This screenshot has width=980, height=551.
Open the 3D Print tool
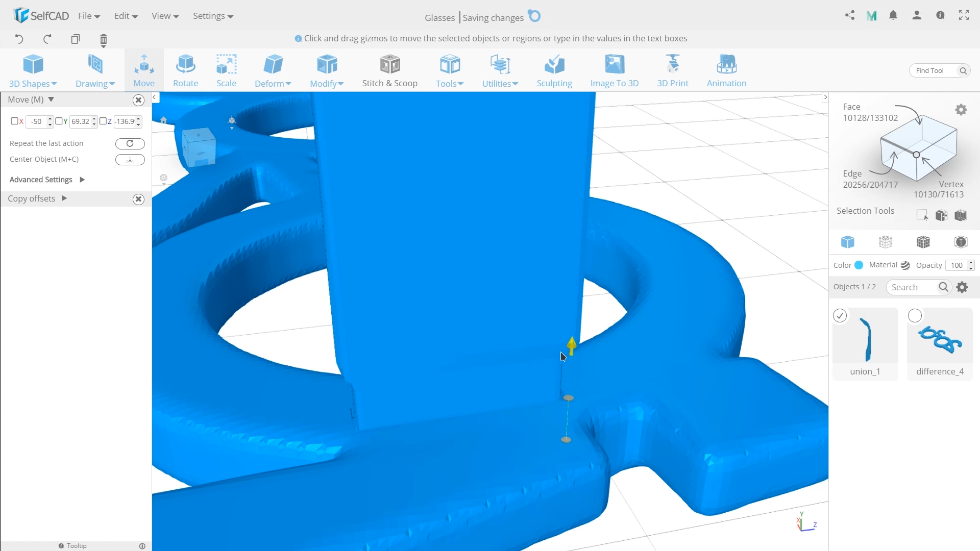pyautogui.click(x=673, y=70)
